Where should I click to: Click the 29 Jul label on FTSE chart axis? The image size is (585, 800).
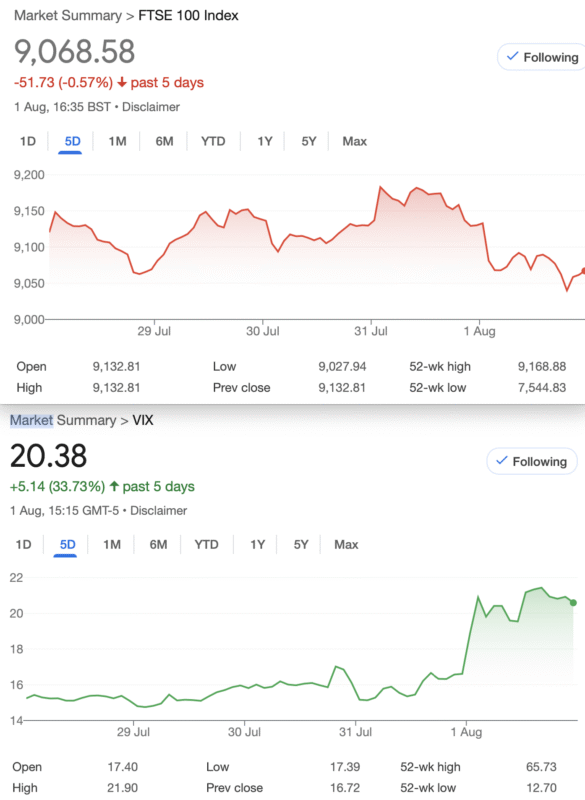(x=154, y=331)
